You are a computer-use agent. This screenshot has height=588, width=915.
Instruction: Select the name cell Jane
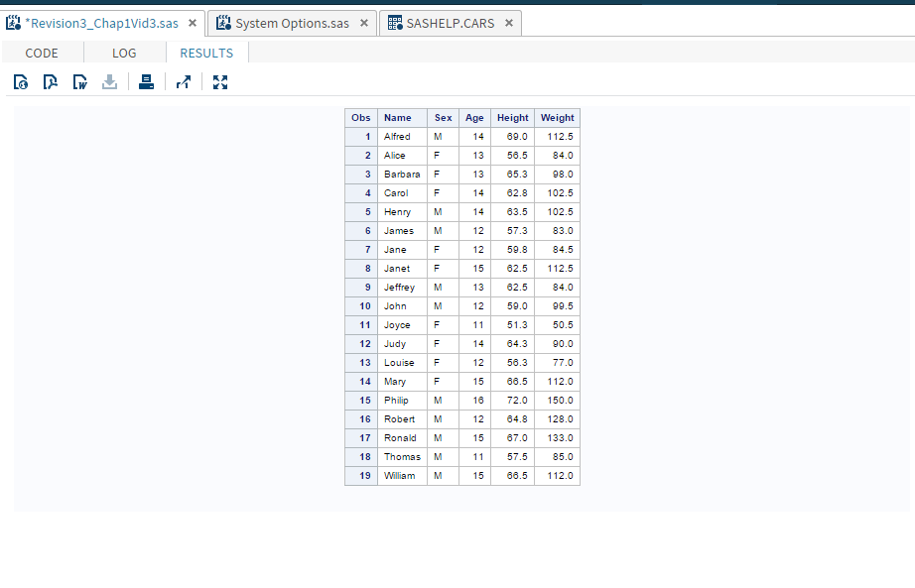coord(403,250)
